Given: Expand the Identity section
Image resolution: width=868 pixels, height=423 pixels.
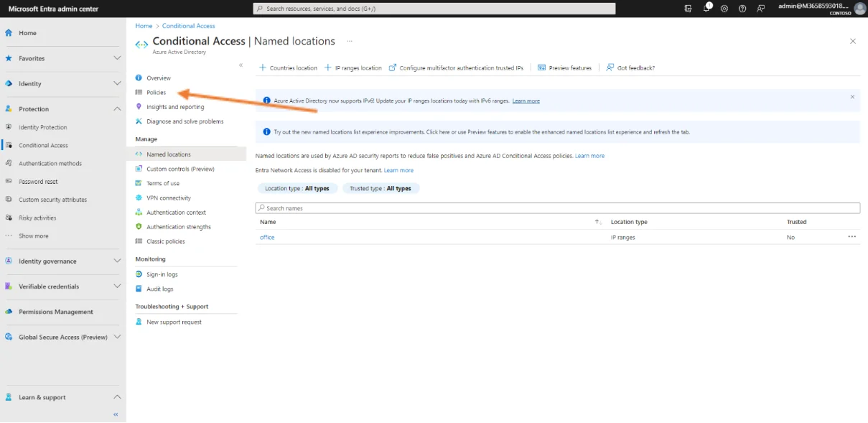Looking at the screenshot, I should click(117, 83).
